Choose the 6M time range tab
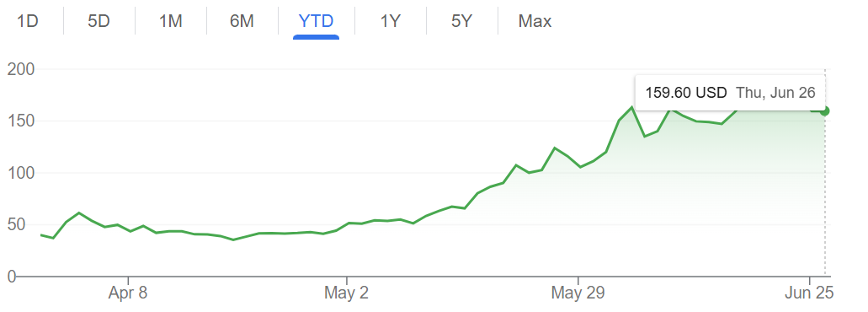This screenshot has width=868, height=312. (x=242, y=22)
